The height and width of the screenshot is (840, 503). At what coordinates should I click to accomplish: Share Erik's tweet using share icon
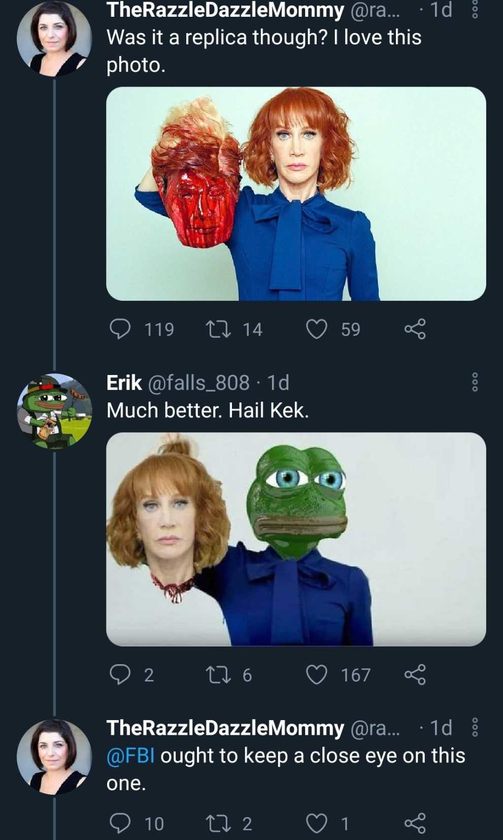coord(415,674)
